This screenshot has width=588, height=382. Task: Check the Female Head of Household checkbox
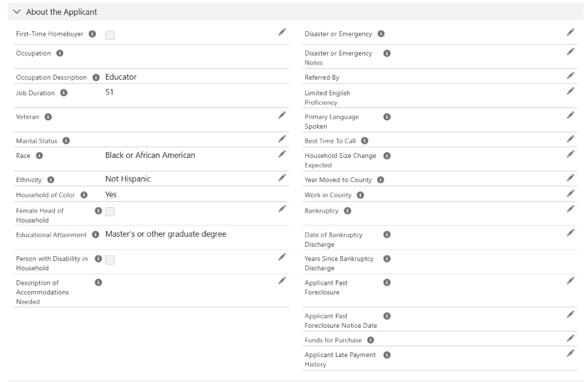pyautogui.click(x=110, y=211)
